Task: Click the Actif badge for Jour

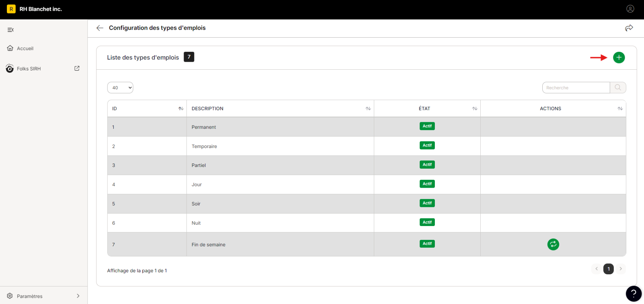Action: (427, 184)
